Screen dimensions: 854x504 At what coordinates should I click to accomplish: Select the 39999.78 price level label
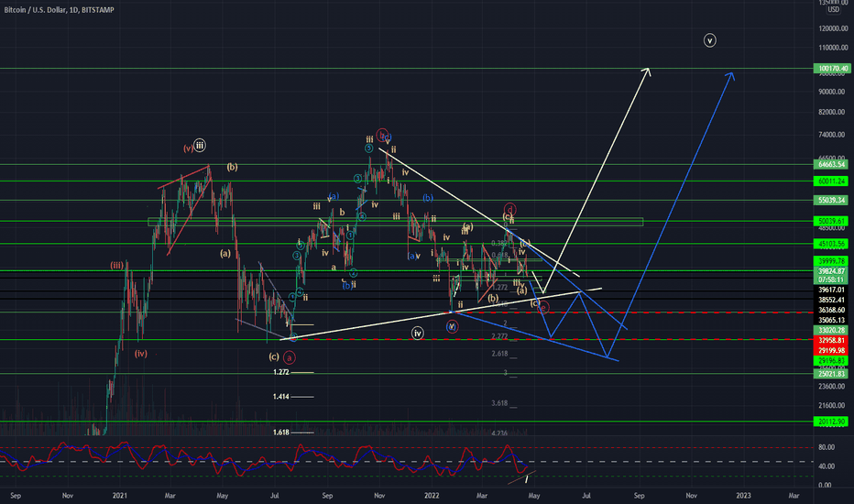(831, 261)
